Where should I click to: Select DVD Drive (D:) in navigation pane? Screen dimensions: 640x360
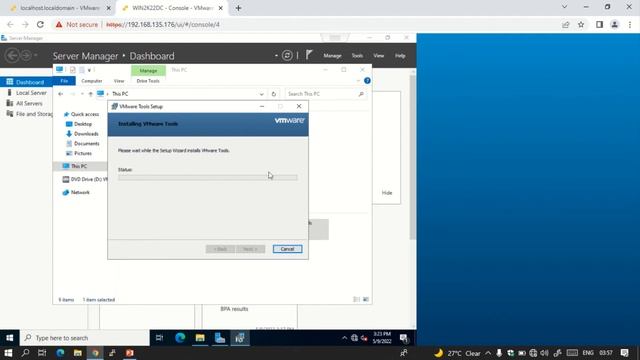[x=85, y=179]
